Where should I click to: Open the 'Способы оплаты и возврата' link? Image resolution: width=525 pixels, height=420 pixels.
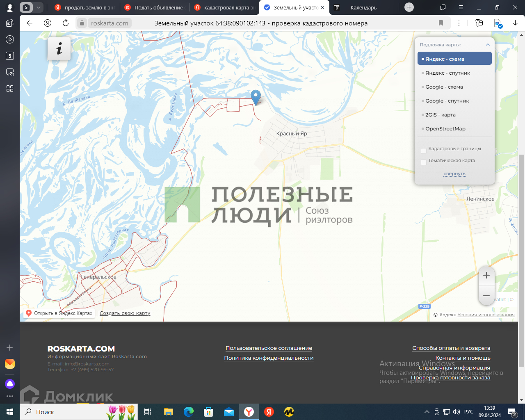451,348
